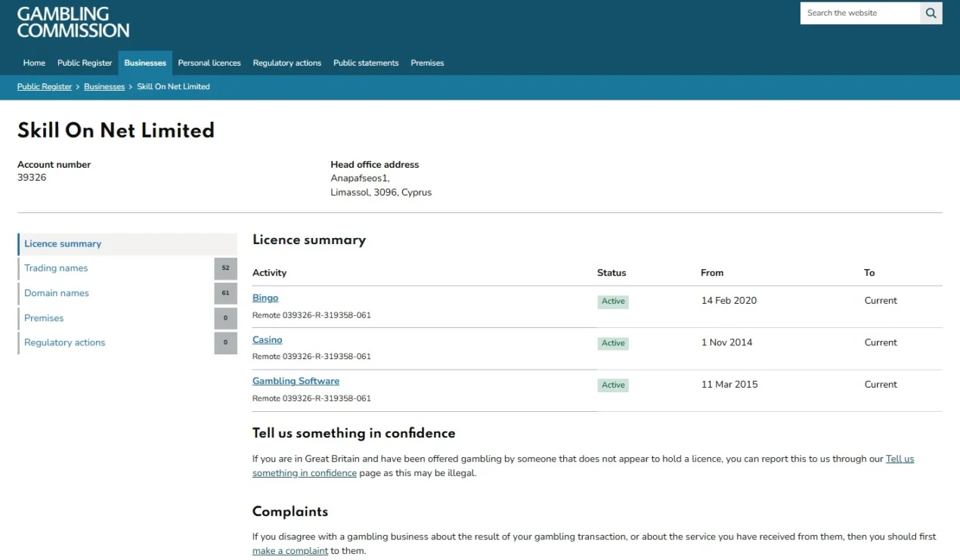
Task: Click Active status badge in Casino row
Action: 613,343
